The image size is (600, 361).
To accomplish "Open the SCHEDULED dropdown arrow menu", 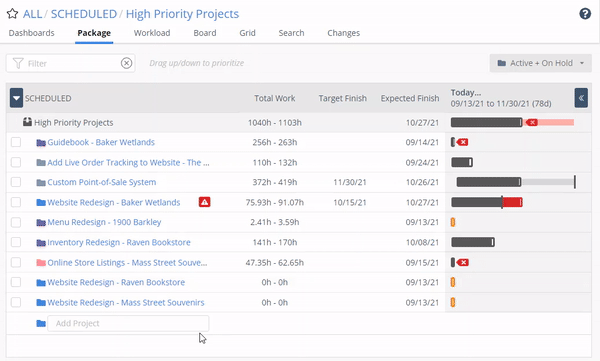I will click(x=16, y=98).
